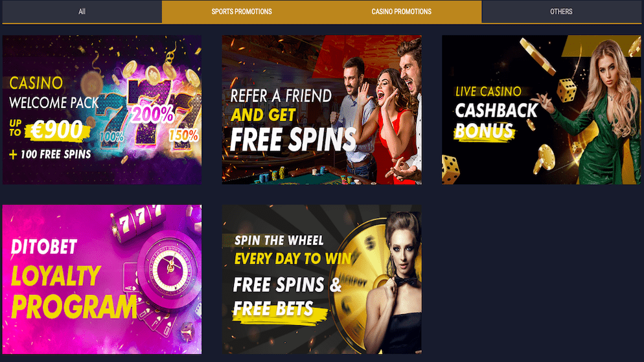Open the Live Casino Cashback Bonus banner
This screenshot has height=362, width=644.
click(x=542, y=109)
